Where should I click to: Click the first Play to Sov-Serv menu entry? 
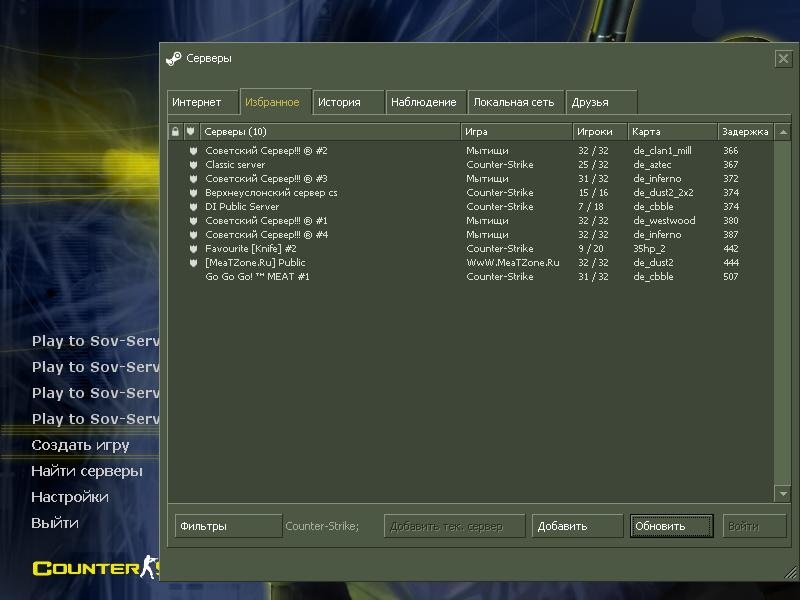95,341
